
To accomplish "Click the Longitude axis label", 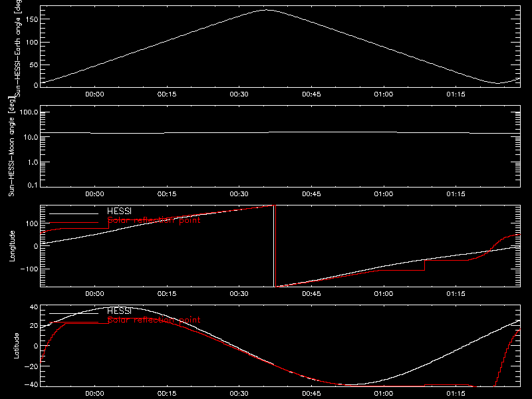I will tap(12, 246).
